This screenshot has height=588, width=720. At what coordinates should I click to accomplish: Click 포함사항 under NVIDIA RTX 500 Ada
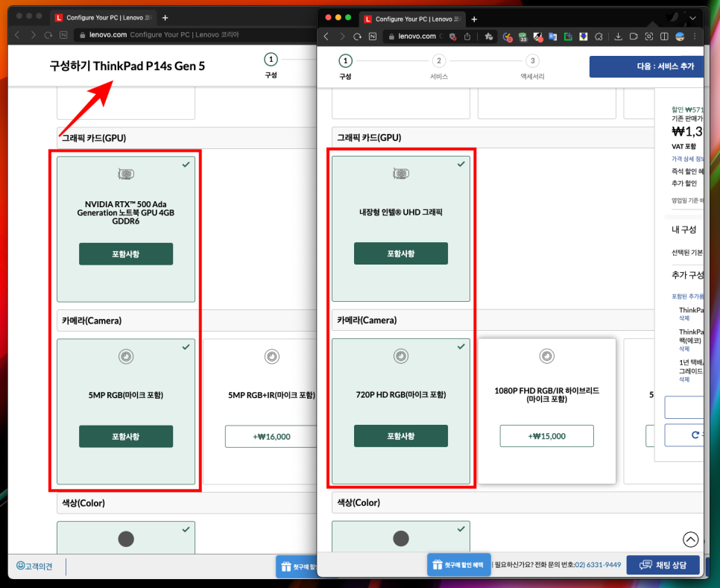point(126,254)
